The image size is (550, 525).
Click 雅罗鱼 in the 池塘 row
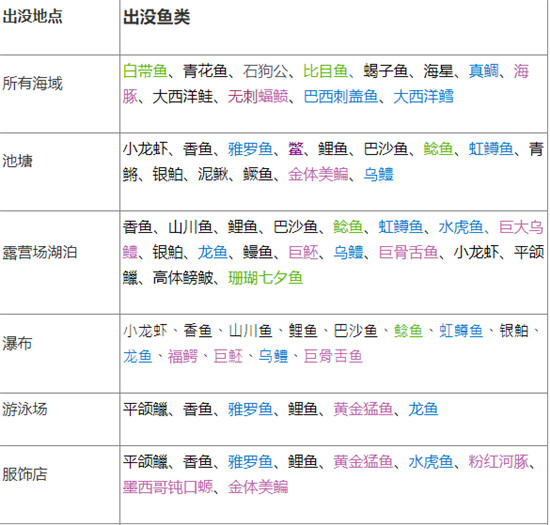[250, 149]
